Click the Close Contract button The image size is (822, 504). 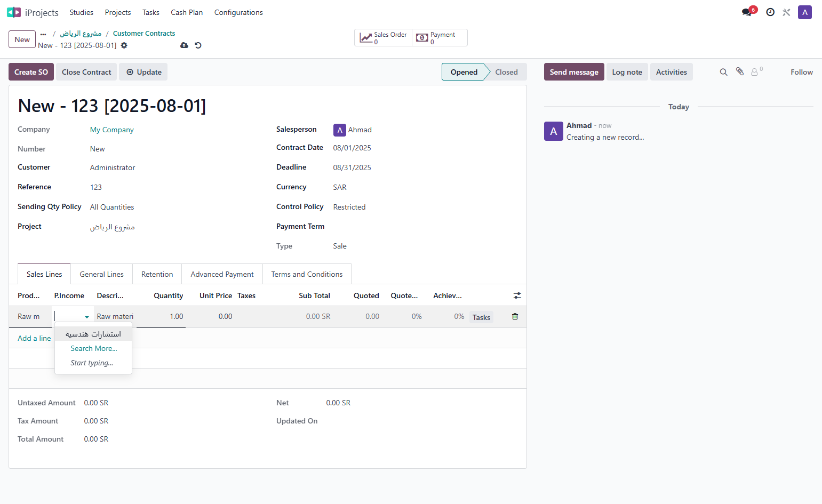(x=86, y=72)
